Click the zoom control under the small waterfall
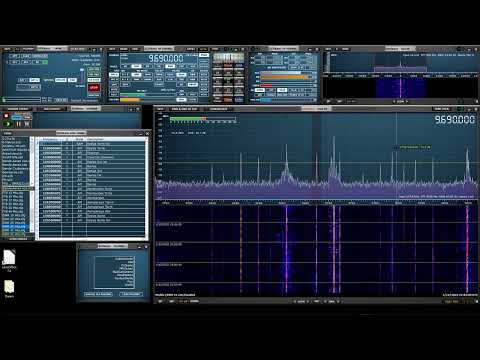 click(x=401, y=101)
